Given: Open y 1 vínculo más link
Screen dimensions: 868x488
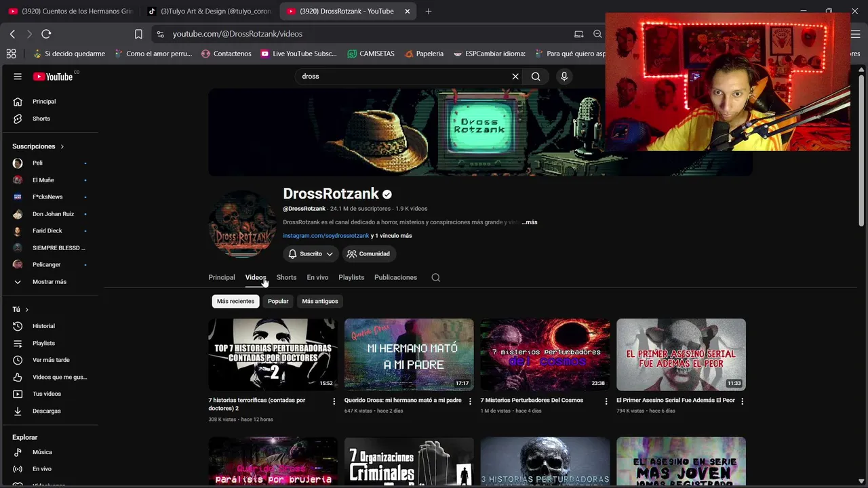Looking at the screenshot, I should (391, 236).
